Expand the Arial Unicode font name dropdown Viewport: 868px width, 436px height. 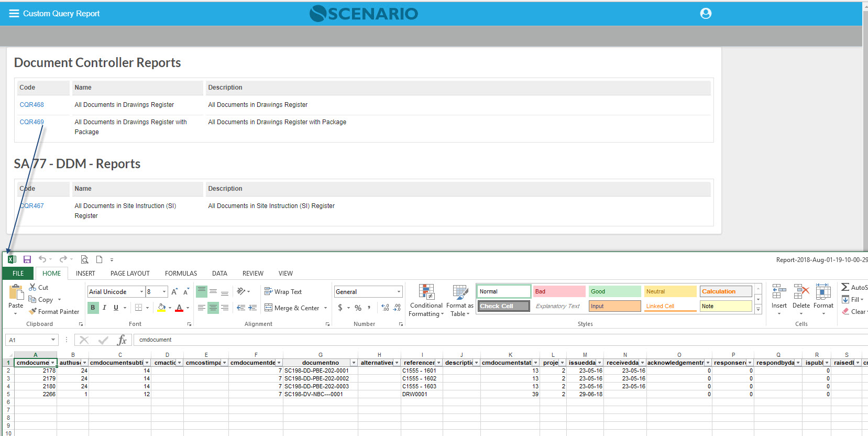coord(141,292)
